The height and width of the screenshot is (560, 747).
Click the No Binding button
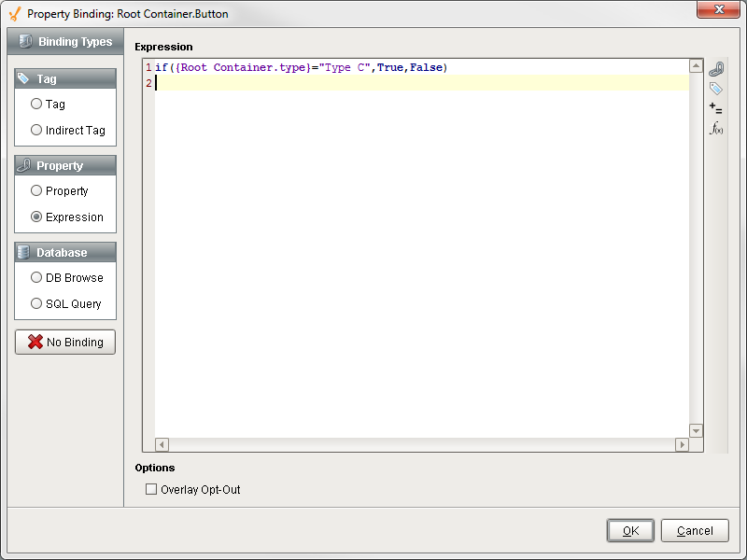tap(64, 342)
